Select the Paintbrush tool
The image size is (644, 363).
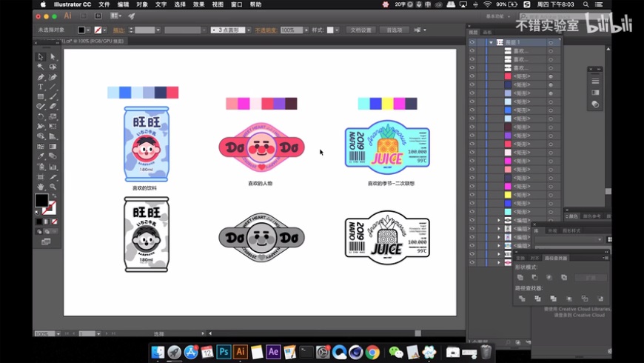coord(53,96)
